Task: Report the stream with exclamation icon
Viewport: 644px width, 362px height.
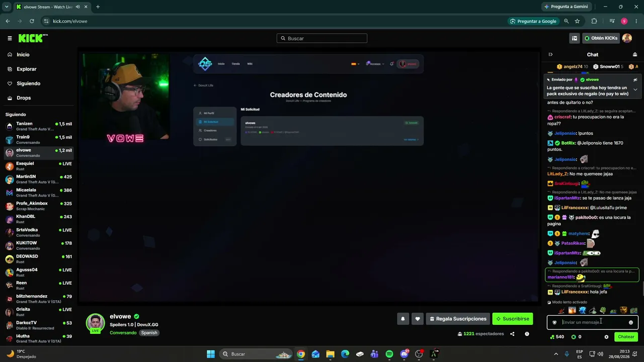Action: click(527, 334)
